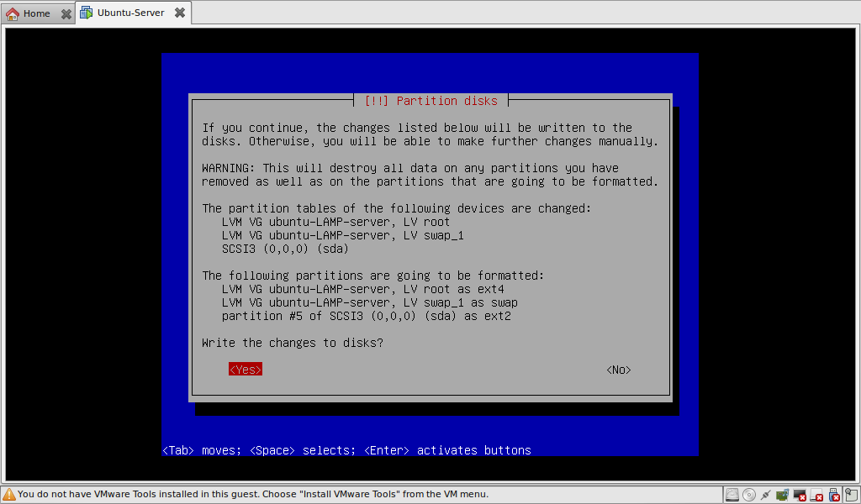Viewport: 861px width, 504px height.
Task: Click "The partition tables of the following devices" line
Action: 397,208
